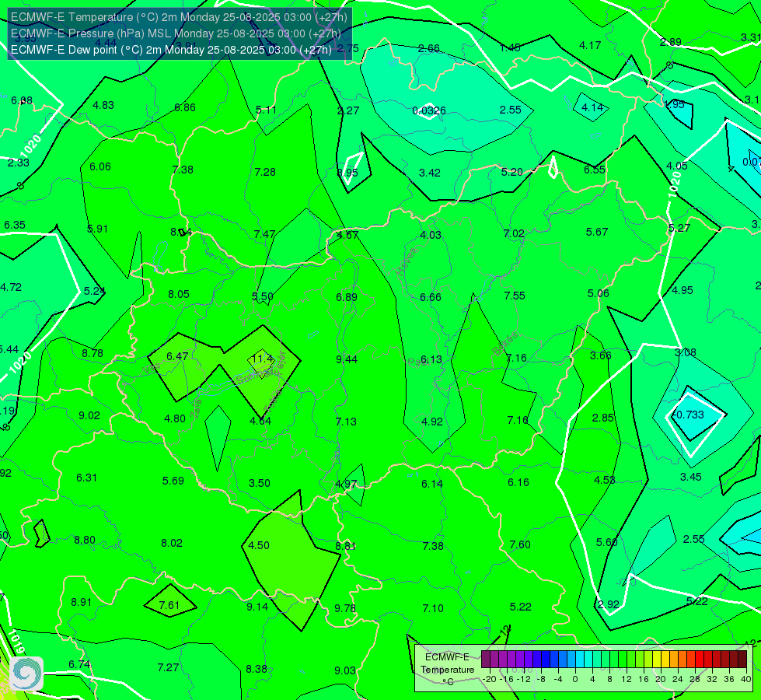Screen dimensions: 761x700
Task: Pick the dark maroon swatch at legend's 40 end
Action: point(742,660)
